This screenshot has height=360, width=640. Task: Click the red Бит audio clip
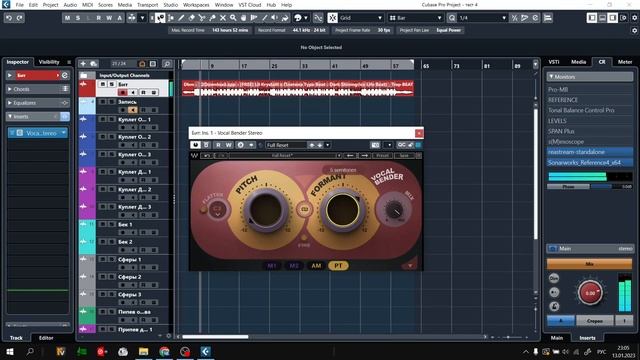coord(298,89)
